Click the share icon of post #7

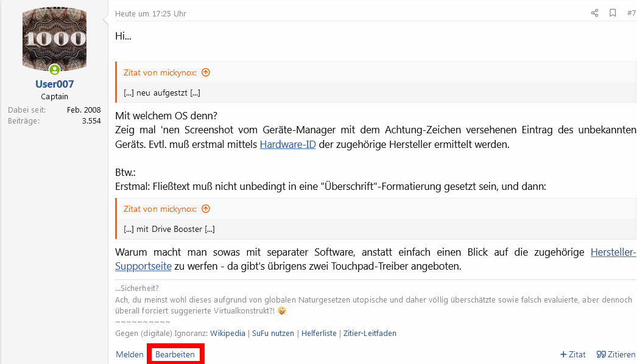pyautogui.click(x=594, y=12)
